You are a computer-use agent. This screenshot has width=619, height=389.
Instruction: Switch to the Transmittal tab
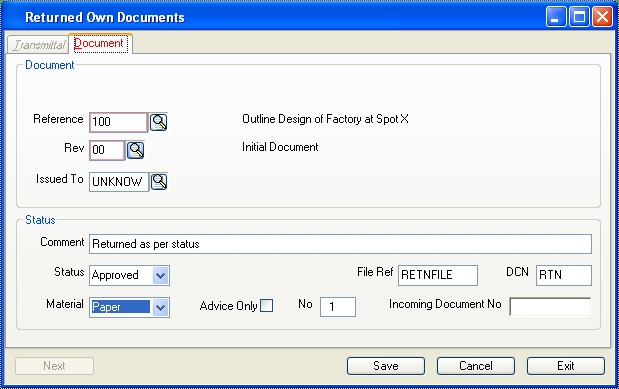coord(38,45)
